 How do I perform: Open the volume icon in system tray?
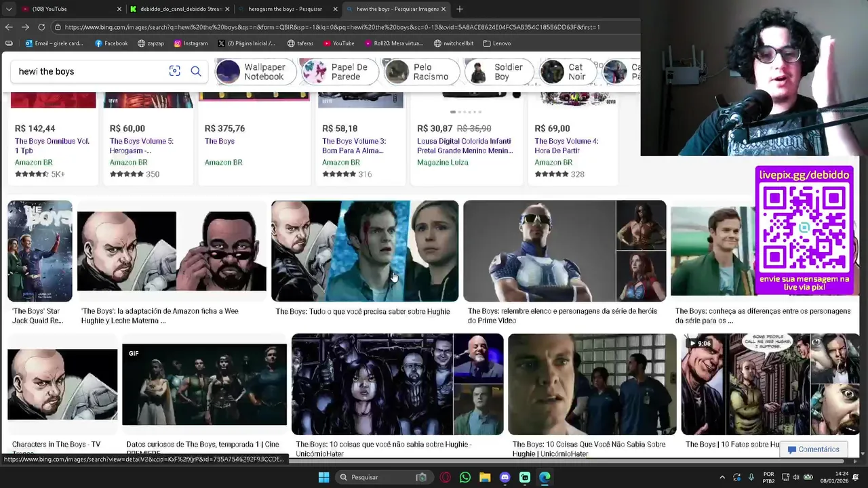[x=796, y=477]
